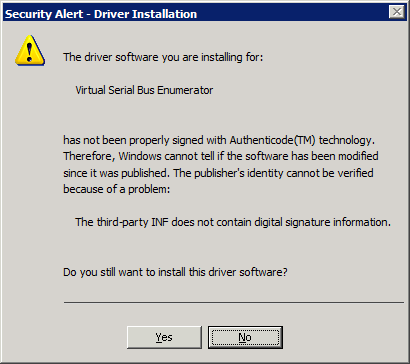
Task: Click the horizontal separator line above the buttons
Action: pos(234,303)
